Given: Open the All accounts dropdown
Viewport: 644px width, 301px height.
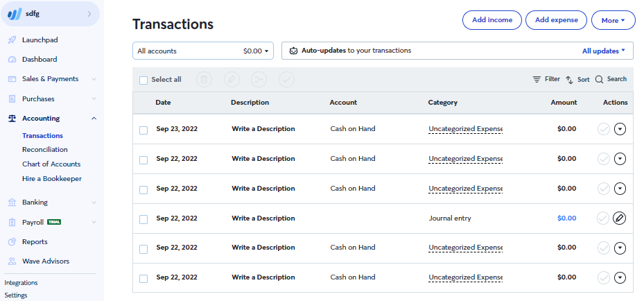Looking at the screenshot, I should pyautogui.click(x=203, y=51).
